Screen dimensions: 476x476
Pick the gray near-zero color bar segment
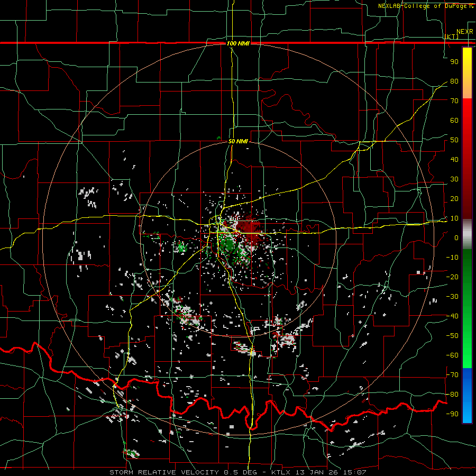tap(467, 234)
